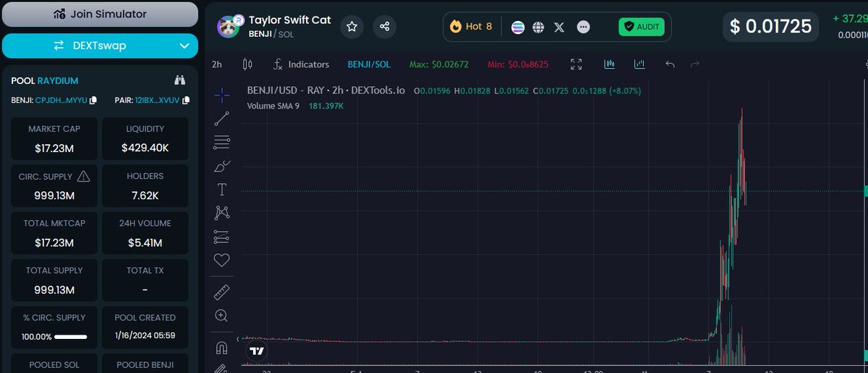Open the pool explorer binoculars icon

tap(180, 80)
